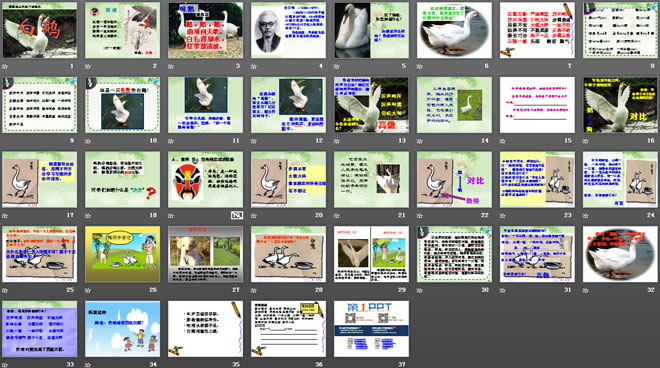Image resolution: width=660 pixels, height=368 pixels.
Task: Select slide 18 thumbnail with red question mark
Action: coord(122,179)
